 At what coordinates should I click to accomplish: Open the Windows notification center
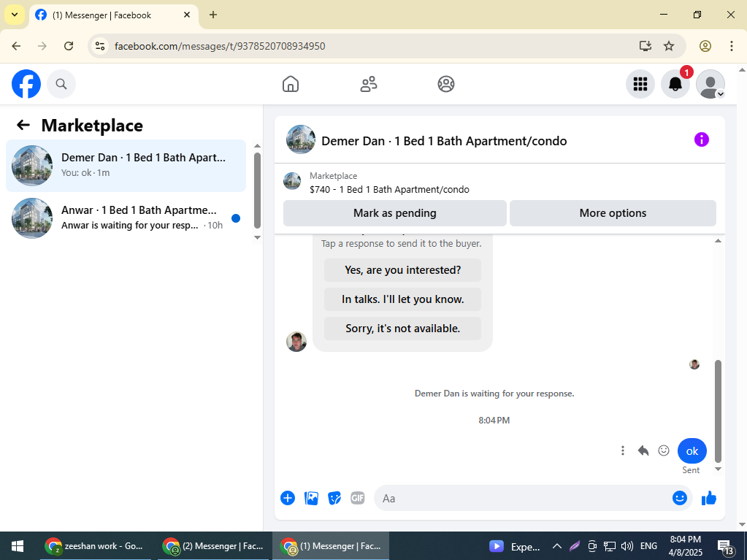[726, 547]
